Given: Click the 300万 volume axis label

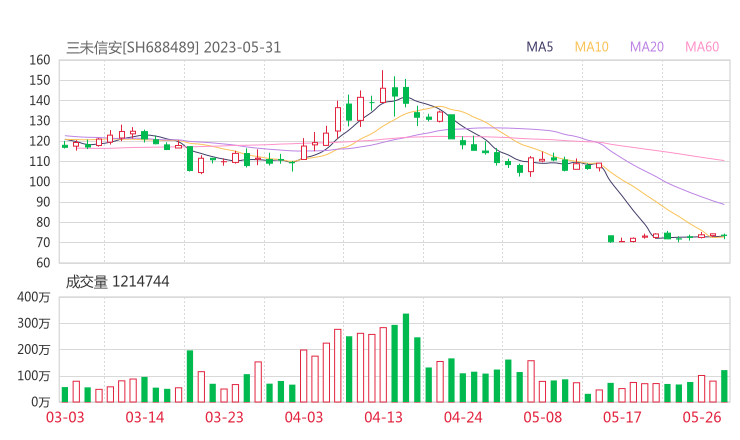Looking at the screenshot, I should 34,323.
